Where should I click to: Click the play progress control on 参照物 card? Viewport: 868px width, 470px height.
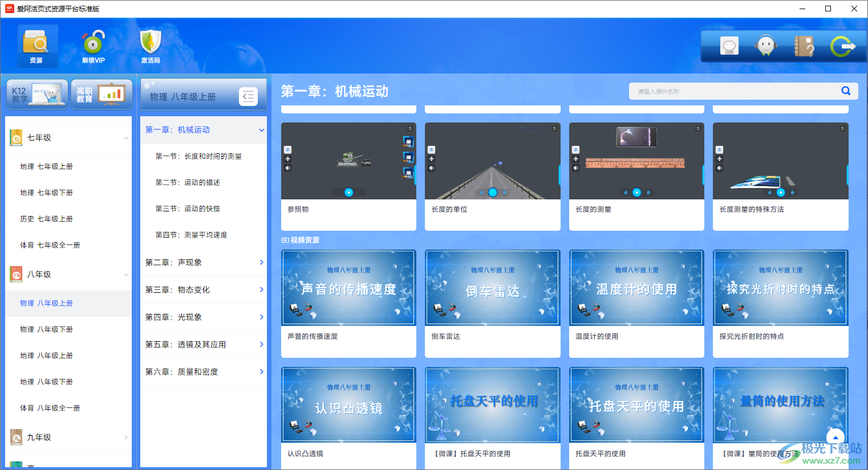pos(348,192)
